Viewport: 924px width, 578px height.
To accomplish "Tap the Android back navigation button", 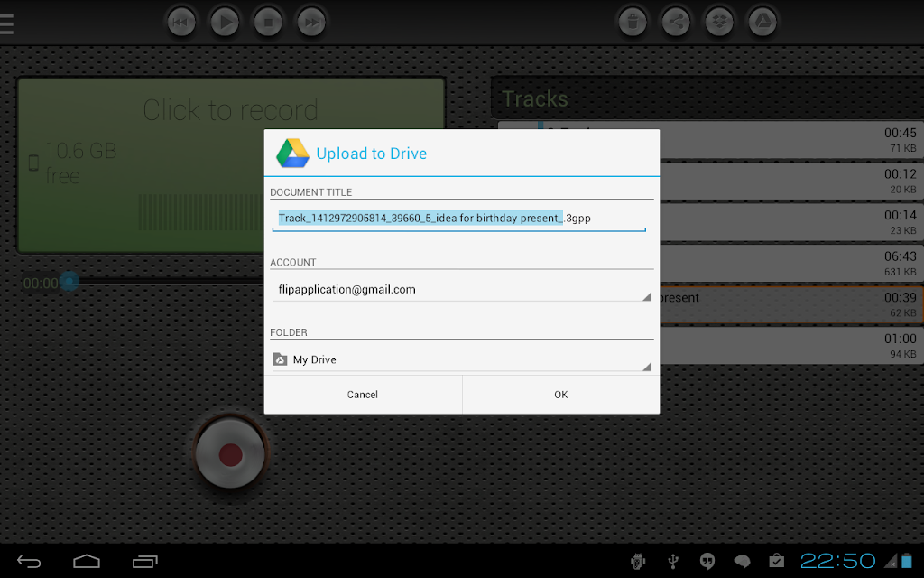I will (x=28, y=562).
